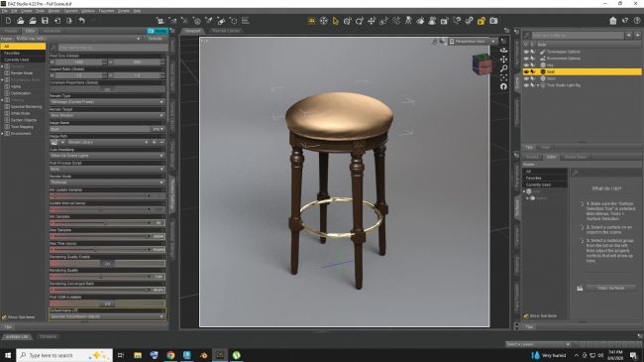The image size is (644, 362).
Task: Select the Translate move arrows tool
Action: point(372,21)
